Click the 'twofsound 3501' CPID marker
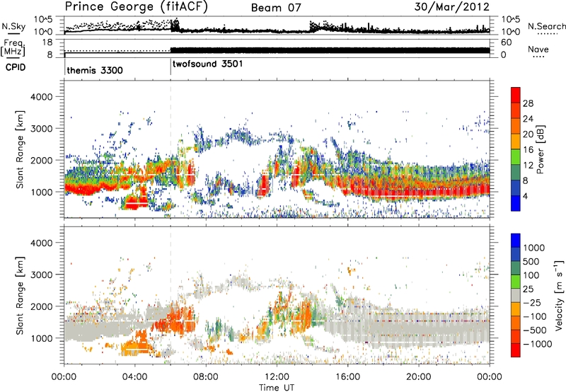The width and height of the screenshot is (566, 392). pyautogui.click(x=207, y=64)
